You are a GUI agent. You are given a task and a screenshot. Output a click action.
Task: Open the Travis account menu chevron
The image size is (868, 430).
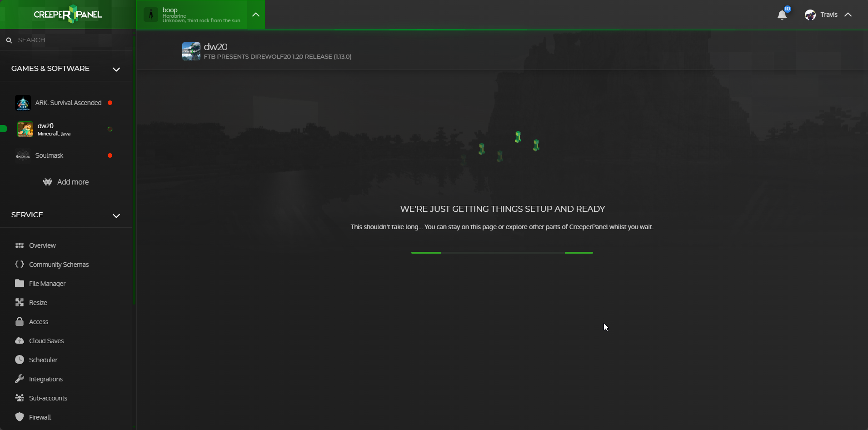point(848,15)
